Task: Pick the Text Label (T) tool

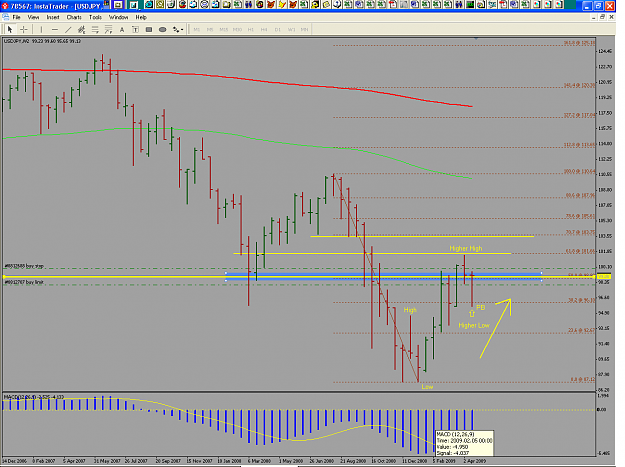Action: [136, 29]
